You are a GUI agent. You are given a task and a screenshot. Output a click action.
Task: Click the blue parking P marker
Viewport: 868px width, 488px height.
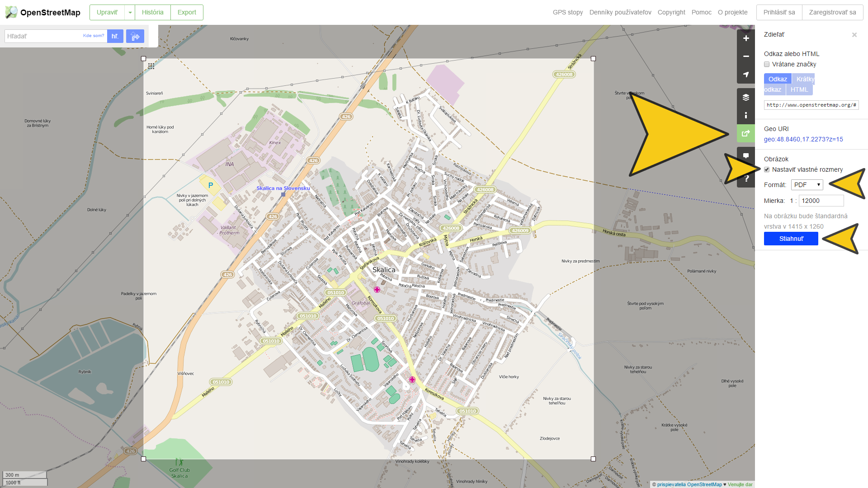point(211,185)
